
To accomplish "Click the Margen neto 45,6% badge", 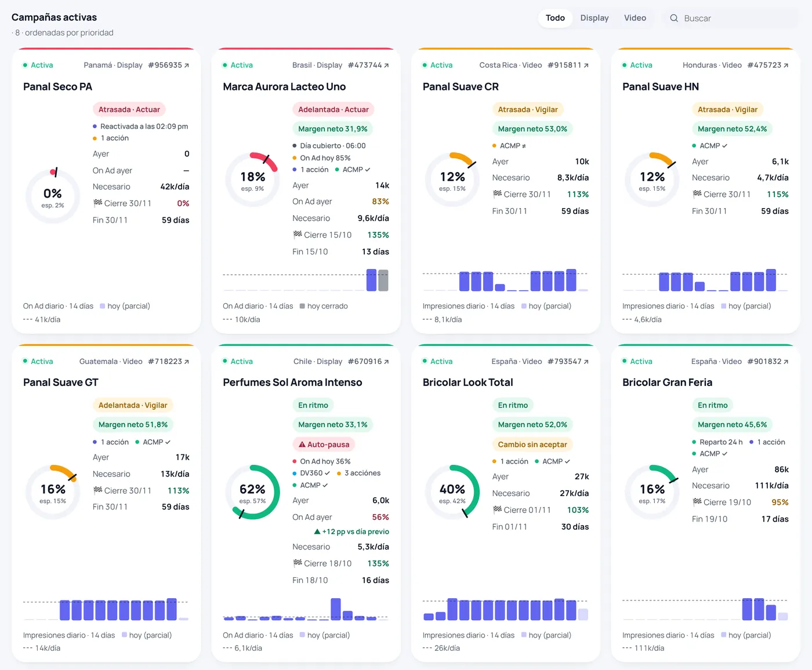I will point(732,425).
